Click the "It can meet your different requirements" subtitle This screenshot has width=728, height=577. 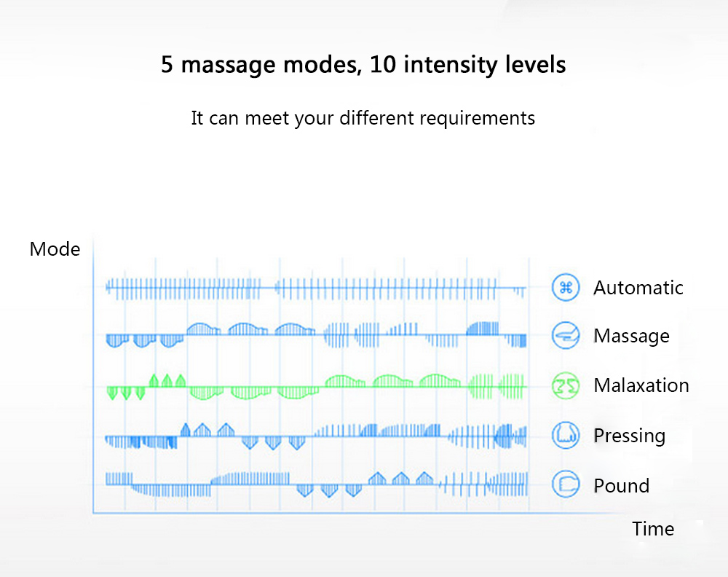coord(363,118)
